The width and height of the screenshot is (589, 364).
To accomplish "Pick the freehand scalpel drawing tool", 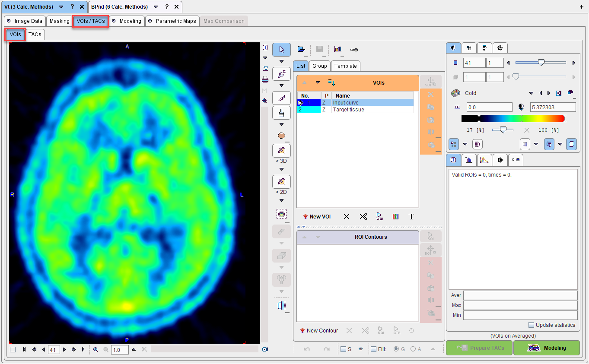I will (281, 98).
